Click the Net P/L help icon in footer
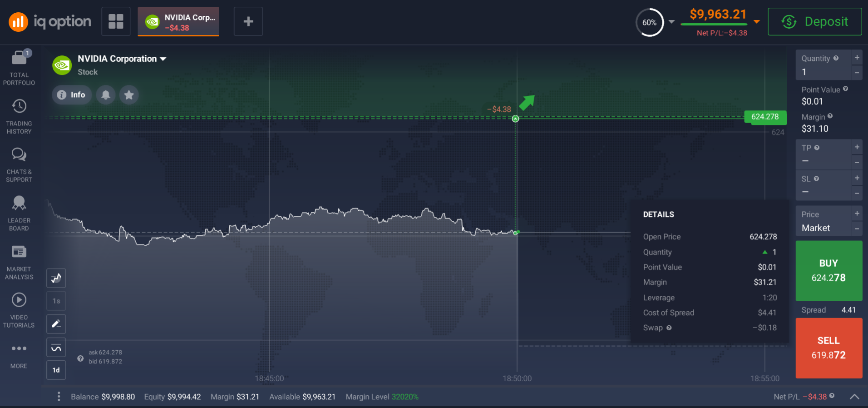The height and width of the screenshot is (408, 868). pos(832,396)
